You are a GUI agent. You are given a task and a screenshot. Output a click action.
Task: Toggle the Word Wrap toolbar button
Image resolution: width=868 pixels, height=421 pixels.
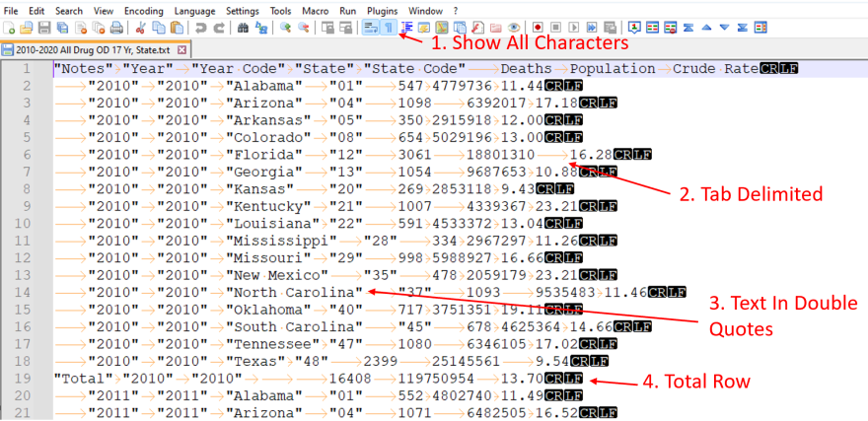pyautogui.click(x=371, y=28)
